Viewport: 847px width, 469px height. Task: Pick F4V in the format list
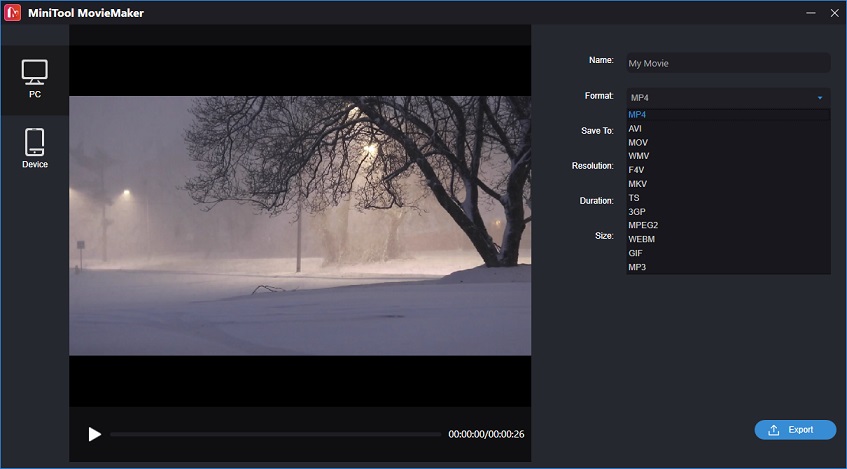pyautogui.click(x=728, y=170)
